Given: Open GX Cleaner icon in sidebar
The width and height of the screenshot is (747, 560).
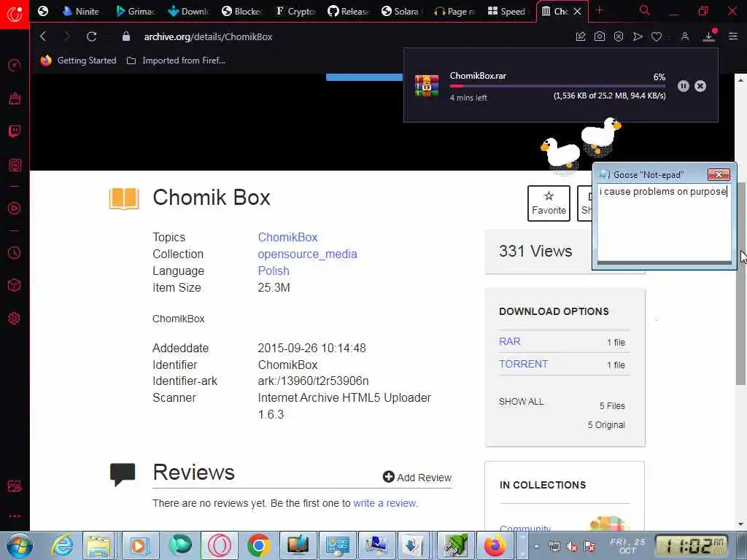Looking at the screenshot, I should 15,98.
